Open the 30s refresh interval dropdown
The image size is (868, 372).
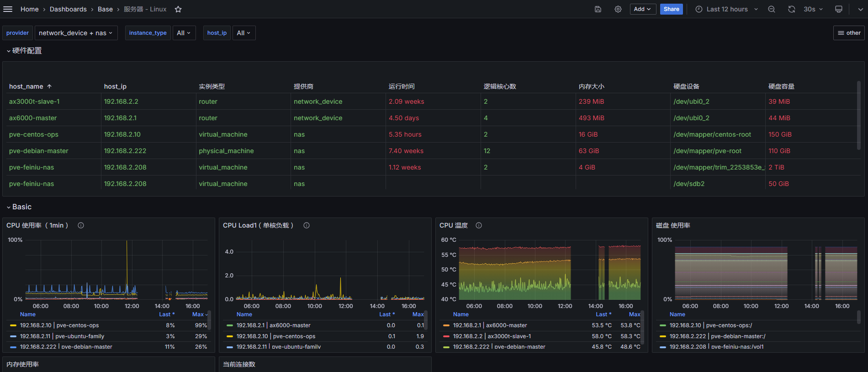(x=813, y=9)
